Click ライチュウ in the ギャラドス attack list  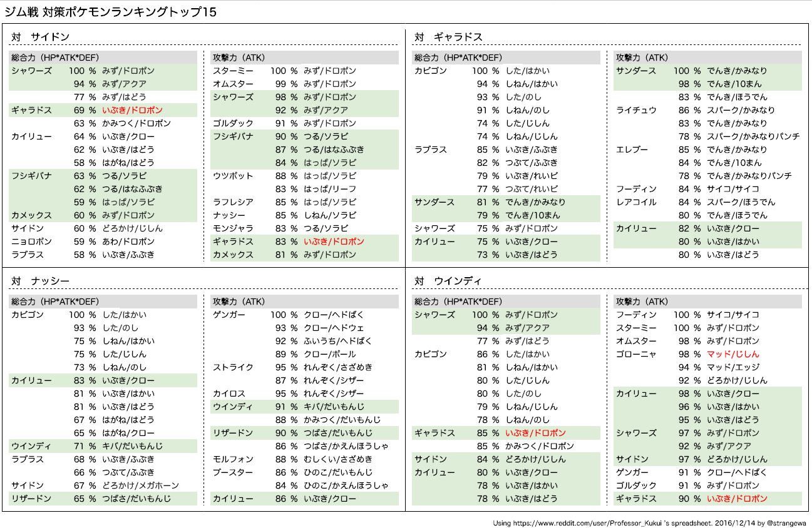pos(636,110)
